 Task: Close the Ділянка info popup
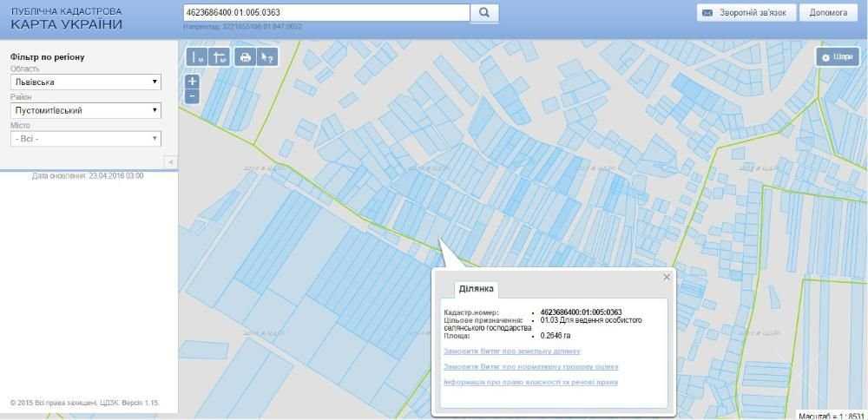click(x=667, y=277)
